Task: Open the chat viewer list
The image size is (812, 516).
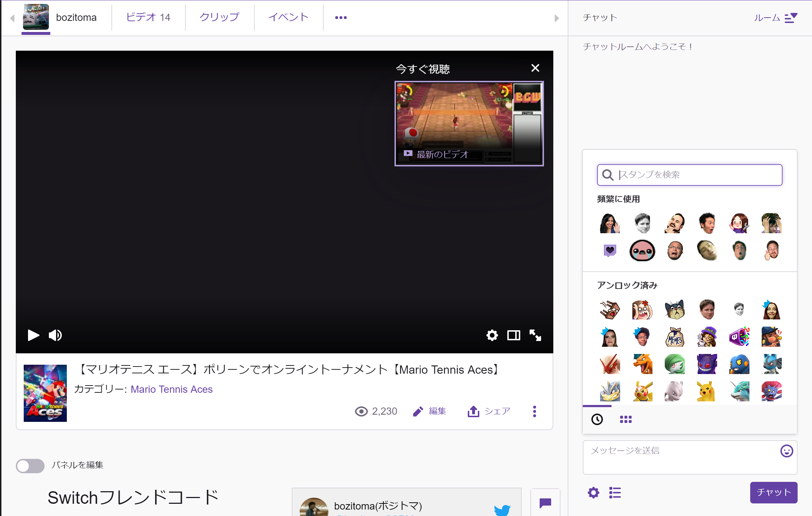Action: click(615, 492)
